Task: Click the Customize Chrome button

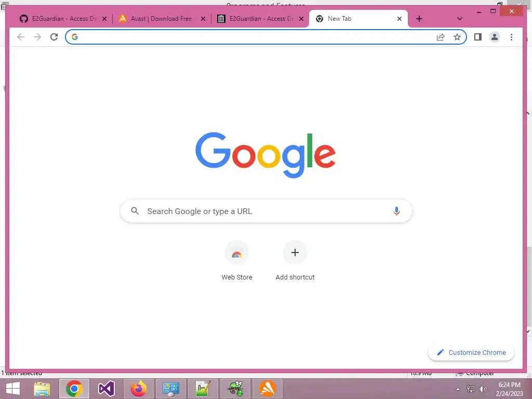Action: (471, 353)
